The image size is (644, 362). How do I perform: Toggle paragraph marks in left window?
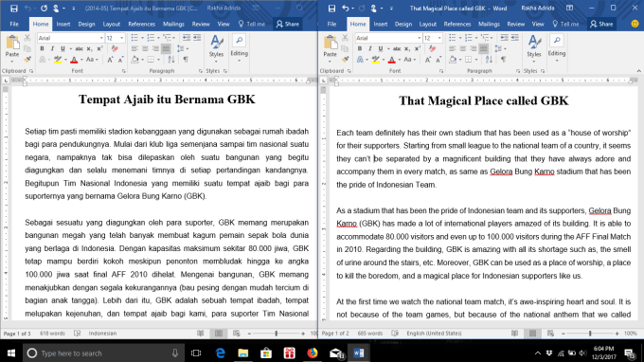point(186,60)
